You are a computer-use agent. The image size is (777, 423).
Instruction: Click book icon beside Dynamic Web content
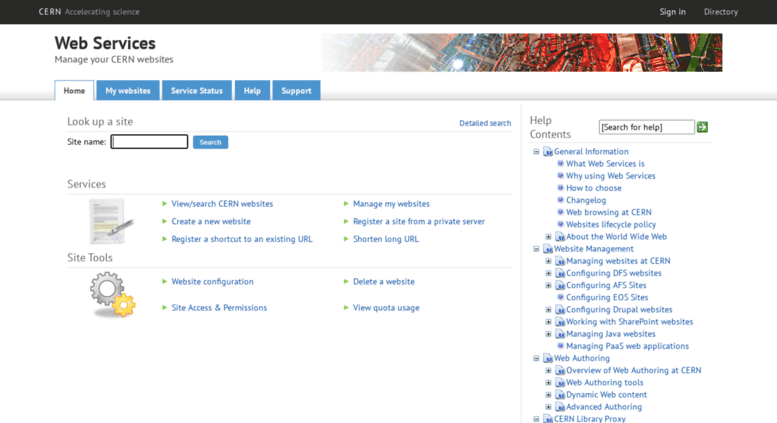pyautogui.click(x=560, y=395)
